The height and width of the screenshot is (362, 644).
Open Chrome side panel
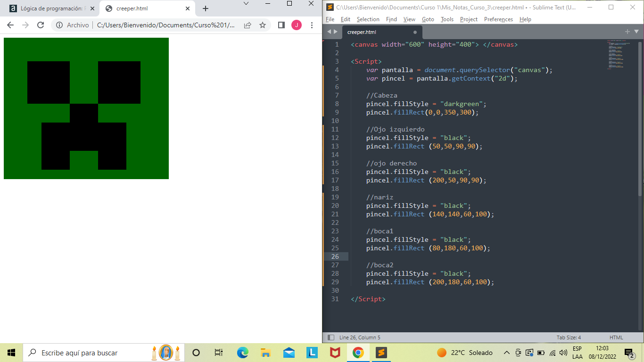click(x=281, y=25)
